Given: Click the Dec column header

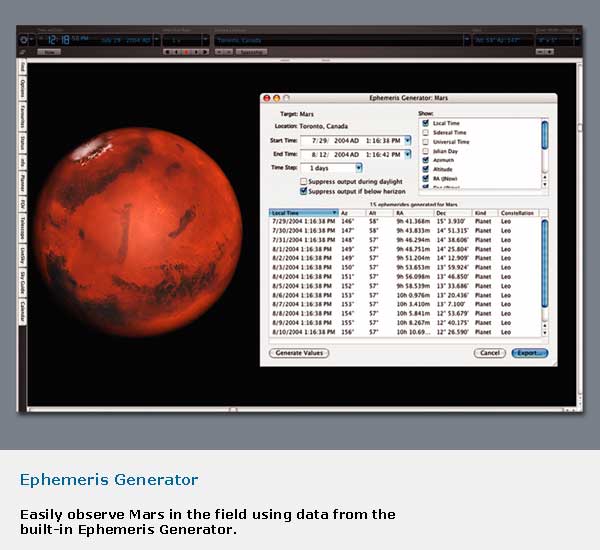Looking at the screenshot, I should 453,213.
